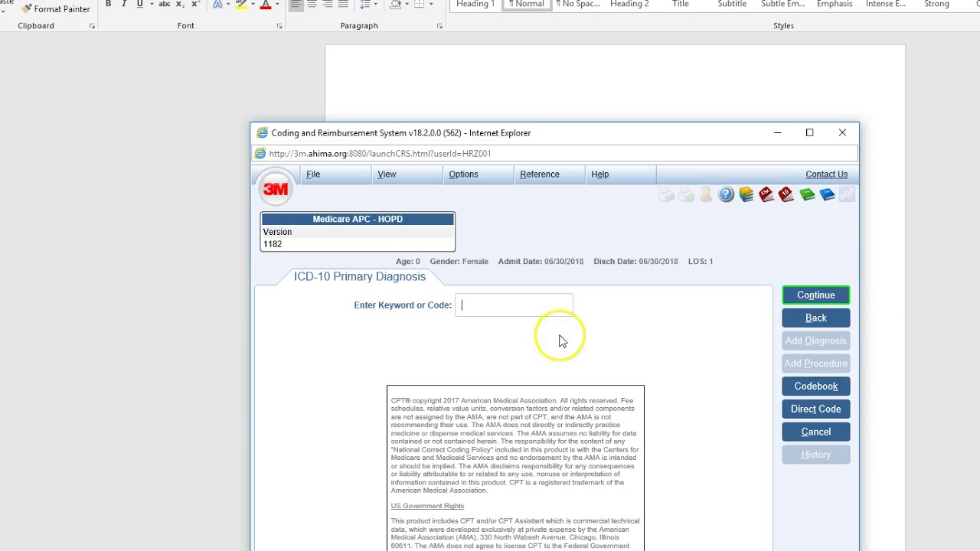The width and height of the screenshot is (980, 551).
Task: Apply strikethrough formatting in Word
Action: point(164,5)
